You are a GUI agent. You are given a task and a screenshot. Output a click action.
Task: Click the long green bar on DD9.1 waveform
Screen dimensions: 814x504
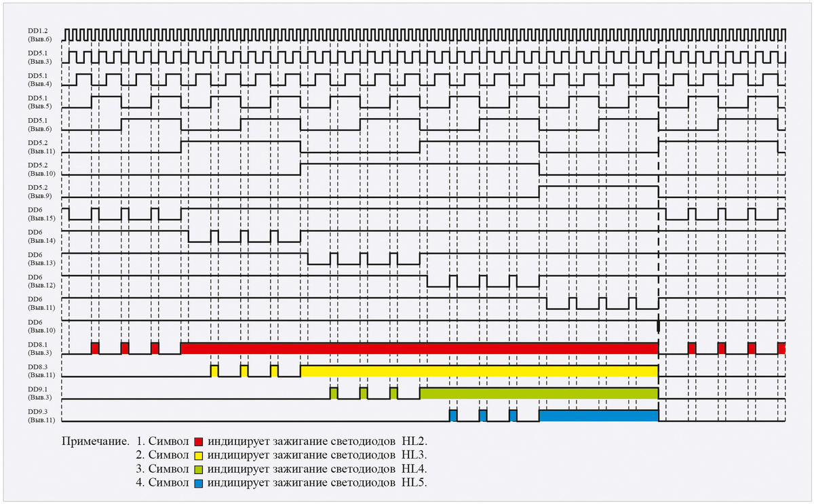539,393
